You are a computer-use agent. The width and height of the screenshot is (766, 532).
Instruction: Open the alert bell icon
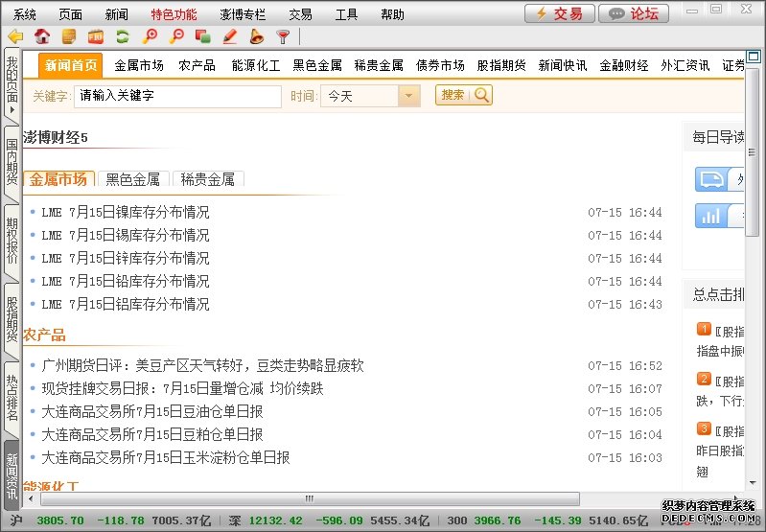[x=256, y=37]
